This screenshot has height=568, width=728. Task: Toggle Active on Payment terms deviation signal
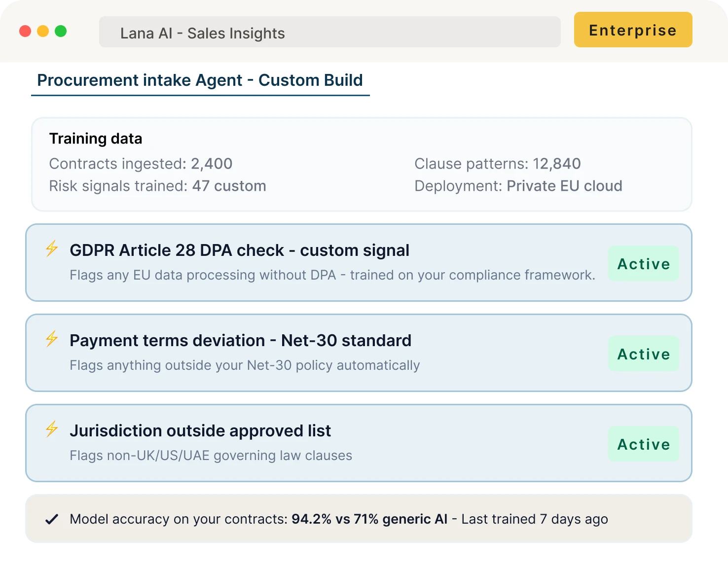643,354
